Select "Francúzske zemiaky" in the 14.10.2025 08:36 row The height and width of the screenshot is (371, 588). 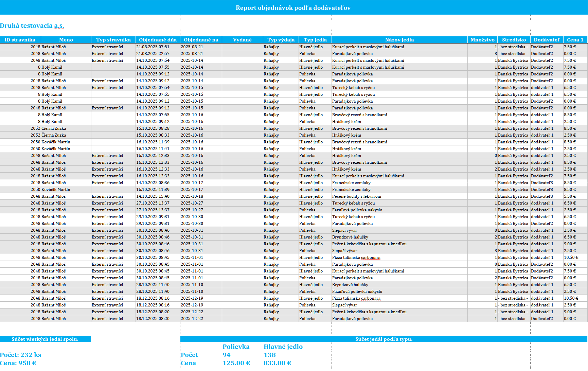coord(351,183)
